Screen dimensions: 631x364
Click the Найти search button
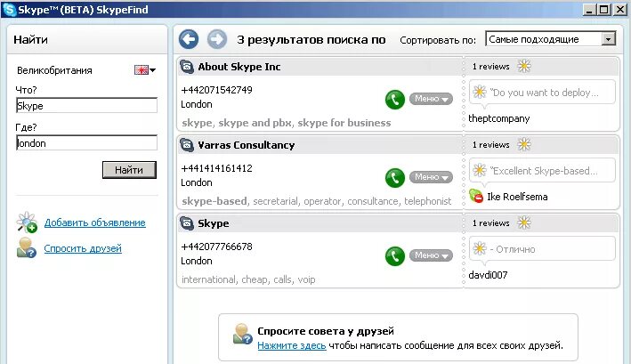pyautogui.click(x=129, y=170)
